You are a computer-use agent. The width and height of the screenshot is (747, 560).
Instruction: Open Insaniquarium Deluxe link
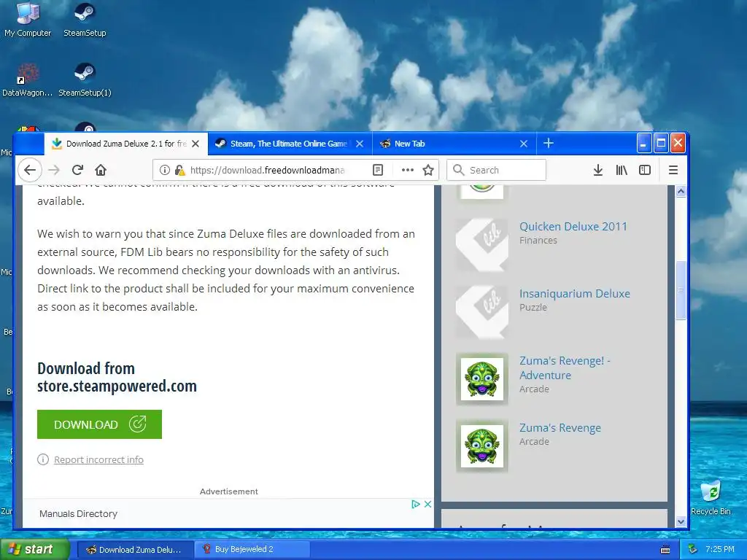575,294
